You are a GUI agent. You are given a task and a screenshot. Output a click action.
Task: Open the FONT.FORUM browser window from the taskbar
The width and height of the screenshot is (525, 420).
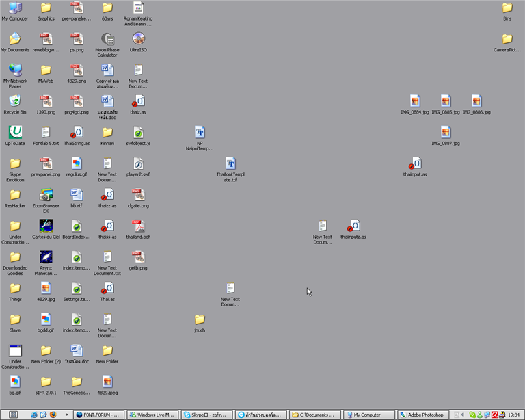[x=98, y=415]
